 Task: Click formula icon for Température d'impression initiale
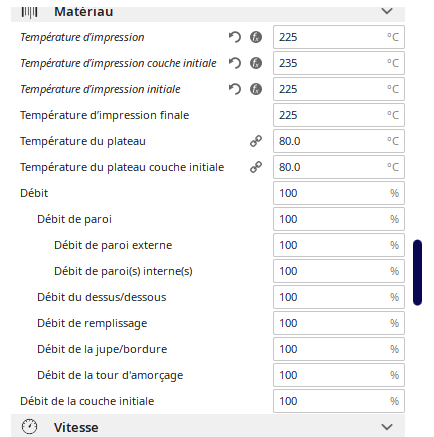pos(256,89)
